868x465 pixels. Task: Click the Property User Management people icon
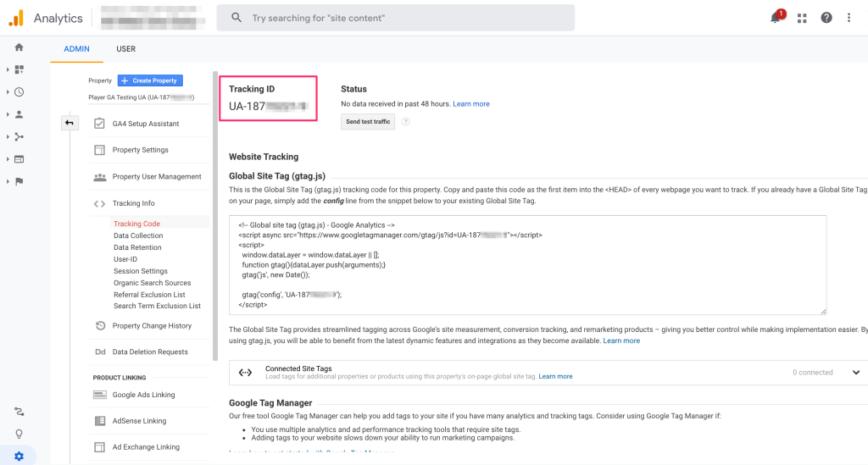pos(100,177)
